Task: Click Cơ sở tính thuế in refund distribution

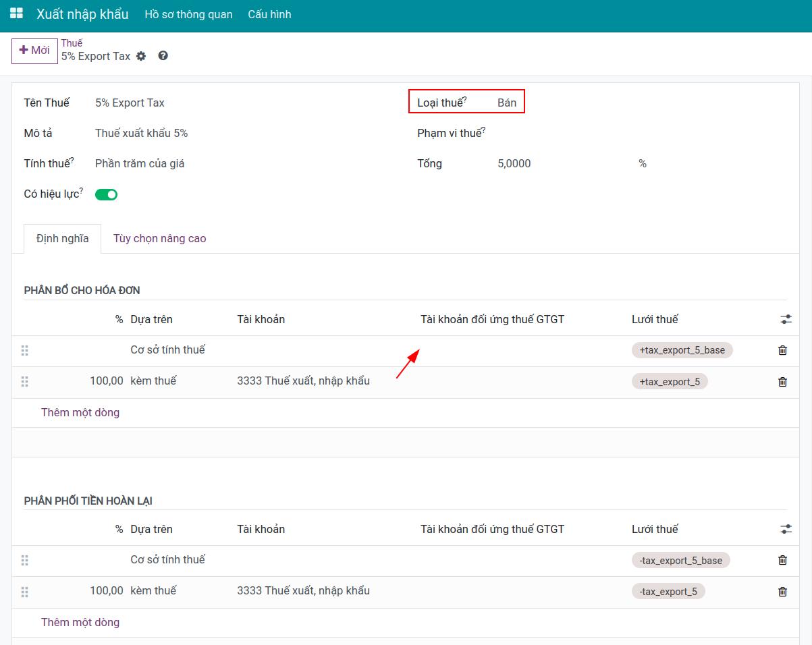Action: (168, 560)
